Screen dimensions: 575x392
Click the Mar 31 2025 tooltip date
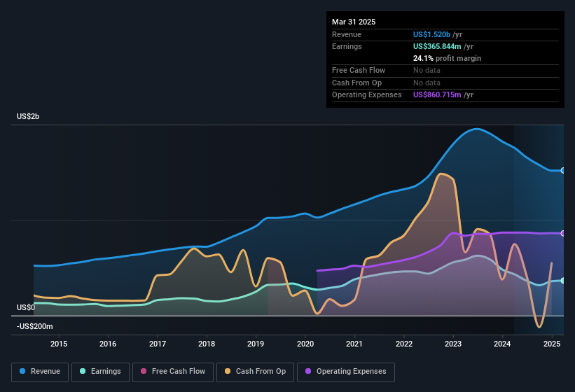(354, 22)
